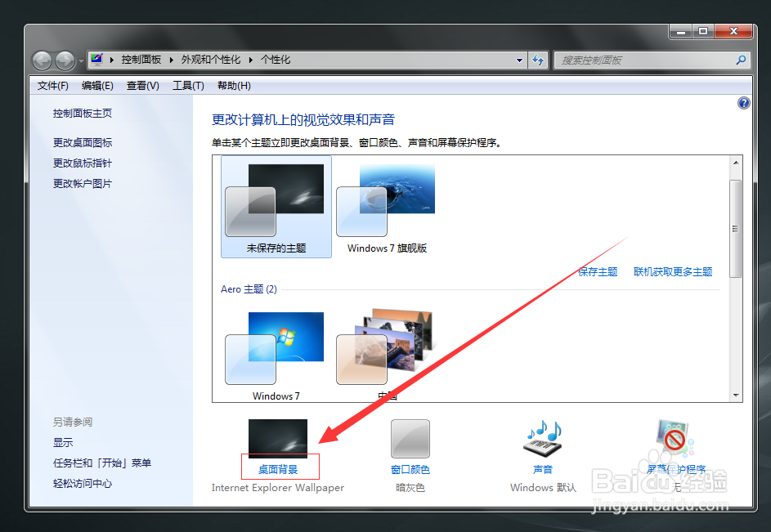Click the 外观和个性化 breadcrumb
771x532 pixels.
click(210, 60)
